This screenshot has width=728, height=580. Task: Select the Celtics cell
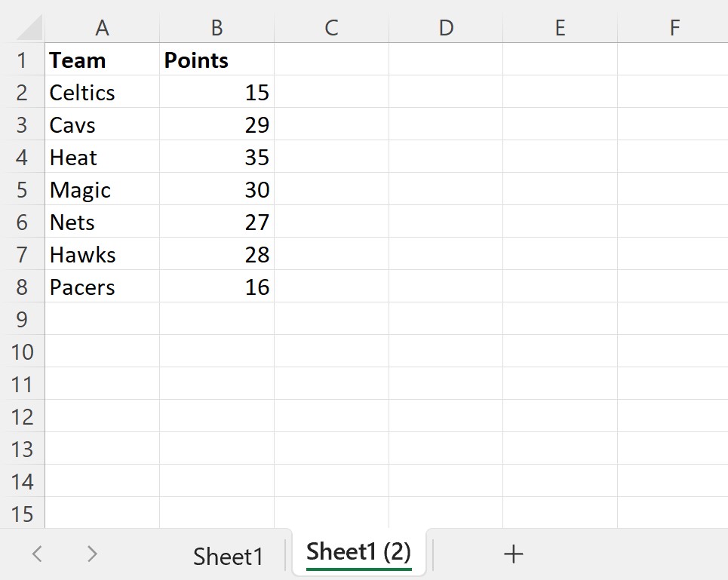[x=102, y=93]
